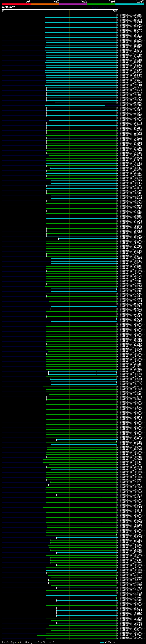Select hit label UniRef100_Q5JJP5

(x=131, y=75)
